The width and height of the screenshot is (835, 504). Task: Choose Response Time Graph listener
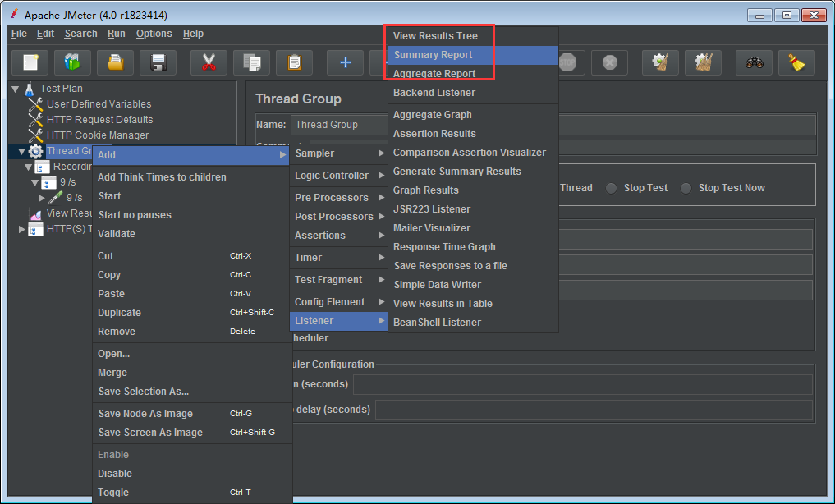pyautogui.click(x=473, y=247)
